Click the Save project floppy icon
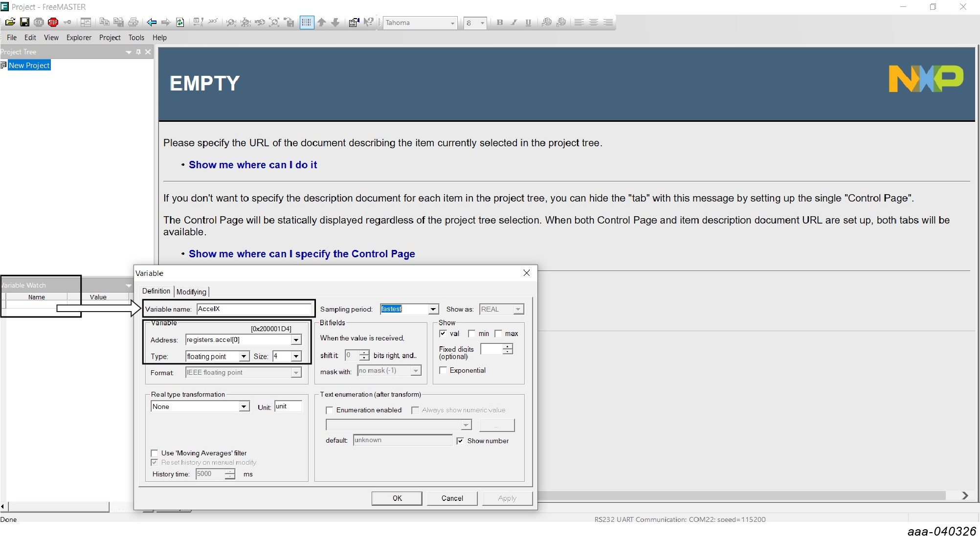The width and height of the screenshot is (980, 540). (24, 22)
